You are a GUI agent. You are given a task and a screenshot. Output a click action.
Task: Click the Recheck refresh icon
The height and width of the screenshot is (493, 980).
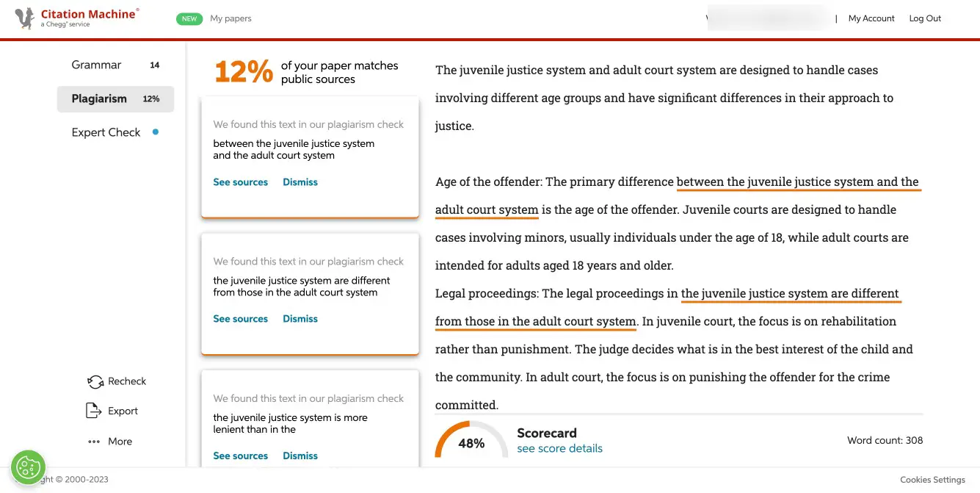pos(95,381)
